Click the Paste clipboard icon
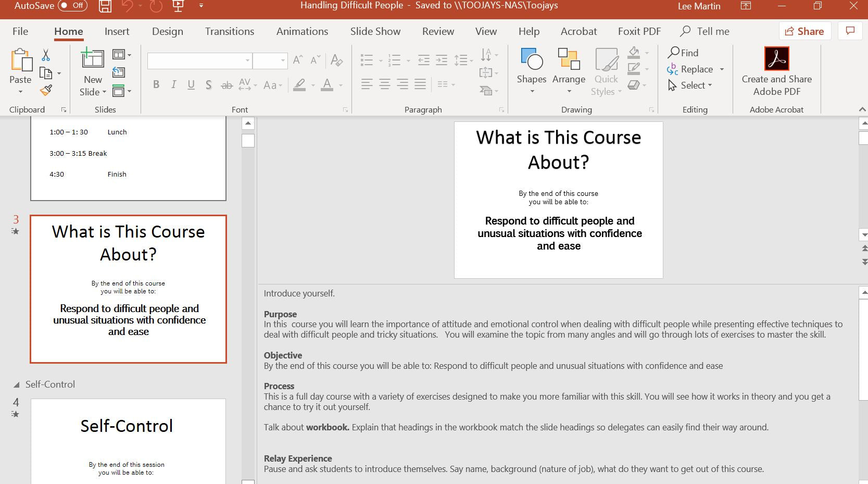Image resolution: width=868 pixels, height=484 pixels. click(21, 60)
